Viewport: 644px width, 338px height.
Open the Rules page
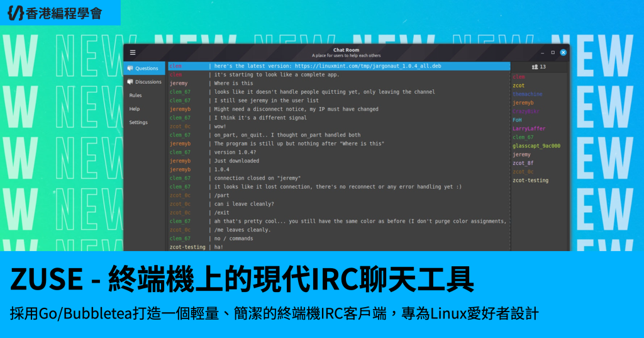coord(135,96)
